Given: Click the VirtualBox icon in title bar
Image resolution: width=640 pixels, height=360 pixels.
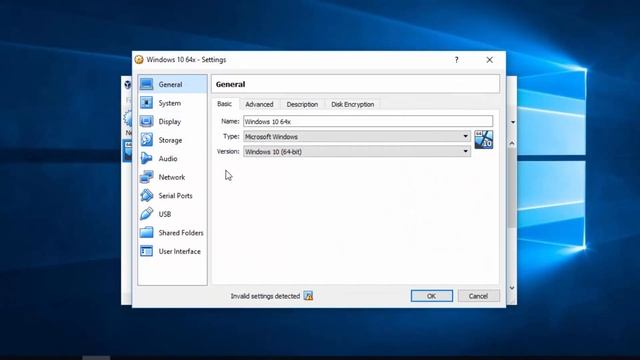Looking at the screenshot, I should point(139,60).
